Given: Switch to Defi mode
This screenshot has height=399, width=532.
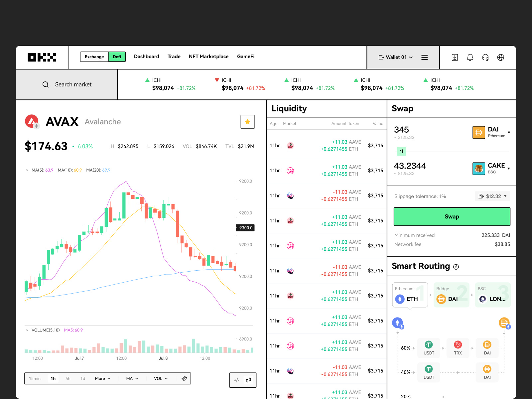Looking at the screenshot, I should click(x=117, y=57).
